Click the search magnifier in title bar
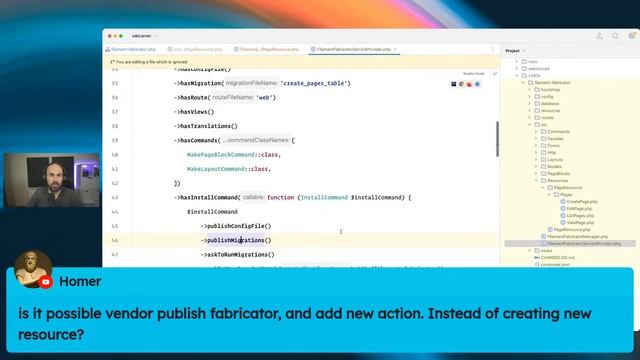640x360 pixels. [x=616, y=36]
